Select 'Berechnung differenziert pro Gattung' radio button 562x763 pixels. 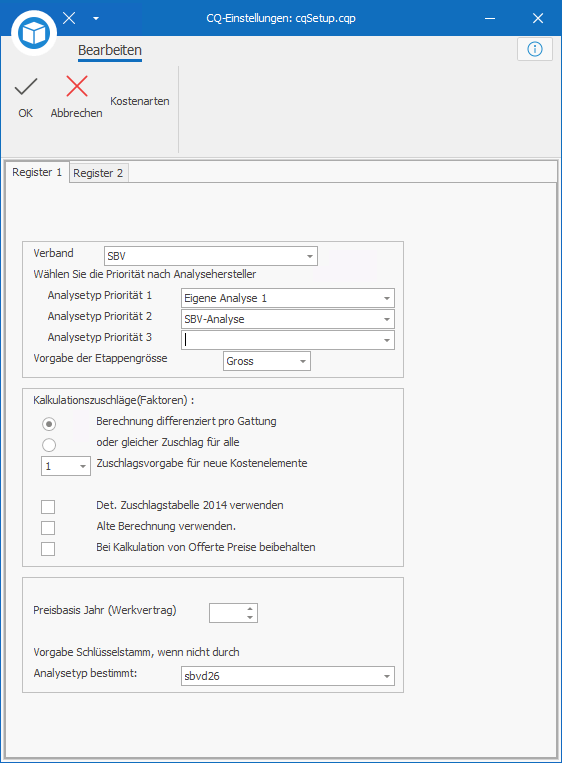pos(49,424)
